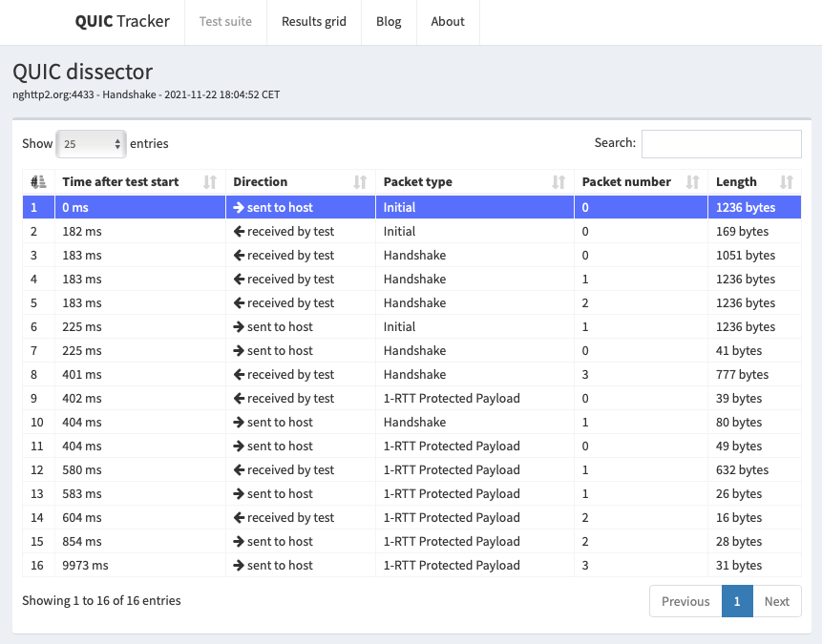
Task: Open the Show entries count dropdown
Action: pyautogui.click(x=92, y=143)
